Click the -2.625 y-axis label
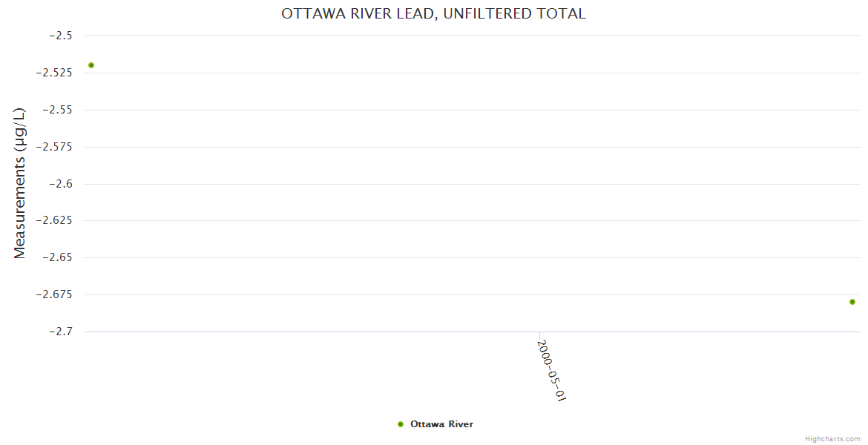868x445 pixels. click(x=57, y=220)
